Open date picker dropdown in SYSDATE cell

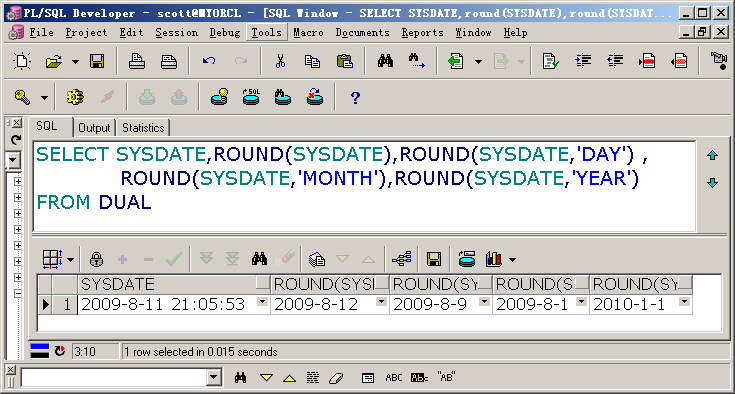(262, 302)
